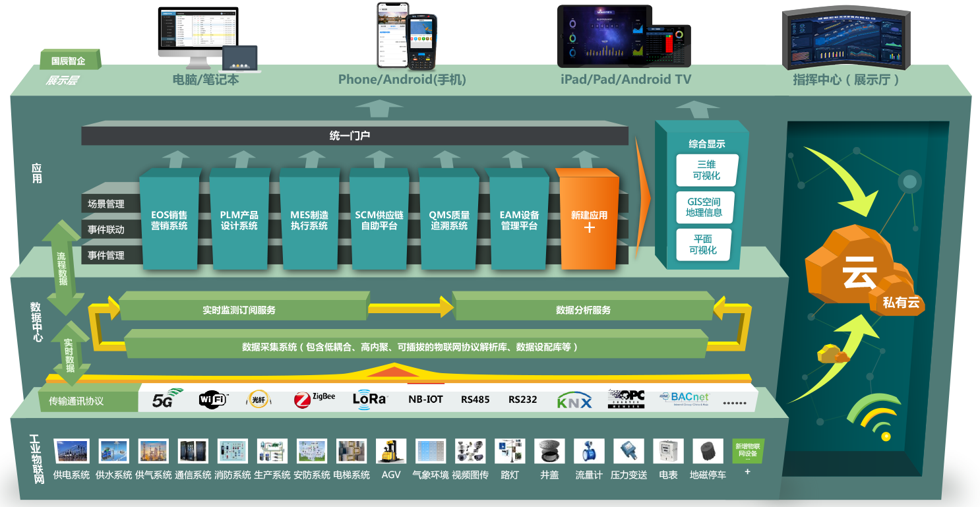The width and height of the screenshot is (980, 507).
Task: Click the SCM供应链自助平台 block
Action: tap(379, 220)
